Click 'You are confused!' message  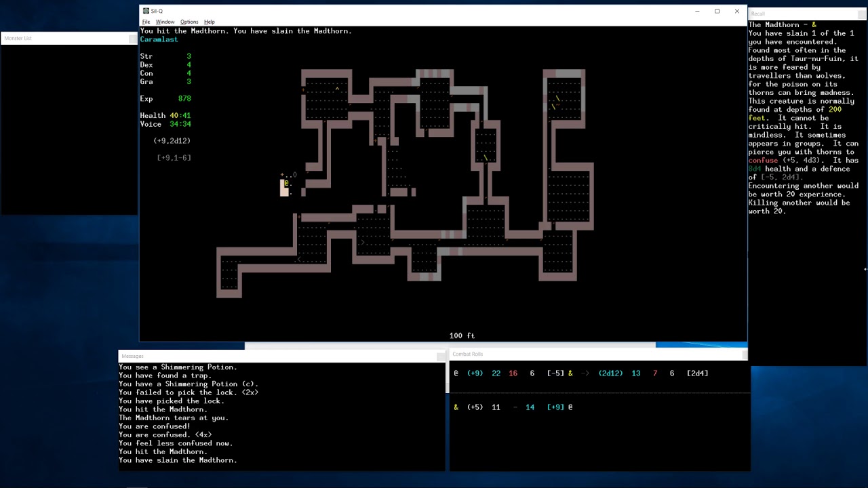[x=155, y=426]
